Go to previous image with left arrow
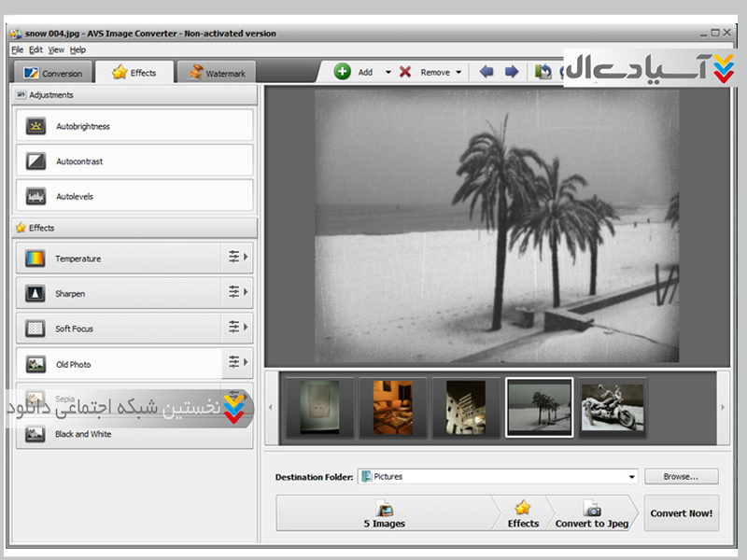The width and height of the screenshot is (747, 560). (x=486, y=72)
